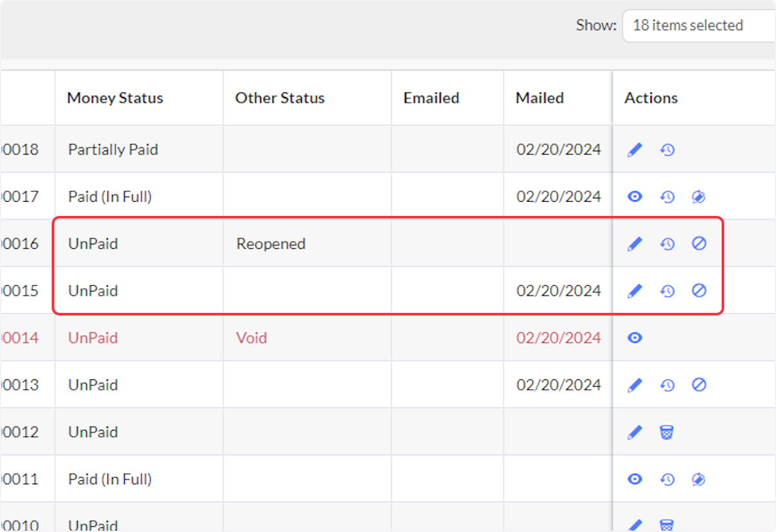Click mailed date 02/20/2024 in row 0013
Viewport: 776px width, 532px height.
(x=559, y=385)
